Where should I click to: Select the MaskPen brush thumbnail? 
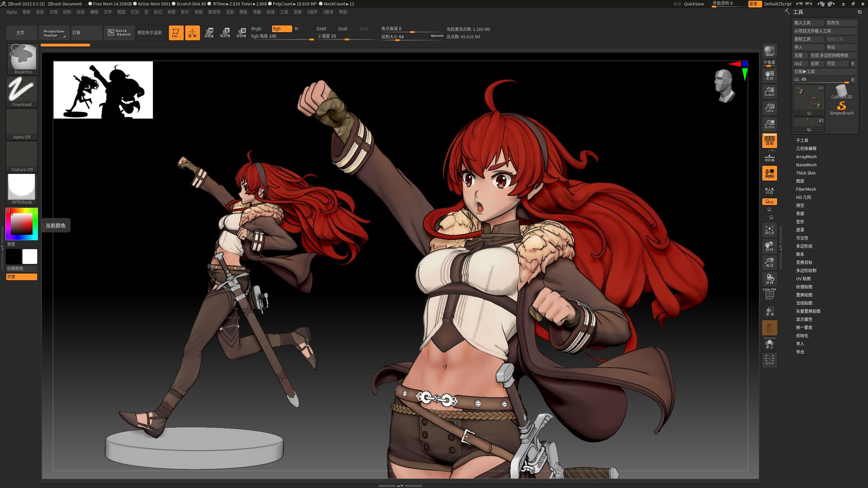point(22,59)
